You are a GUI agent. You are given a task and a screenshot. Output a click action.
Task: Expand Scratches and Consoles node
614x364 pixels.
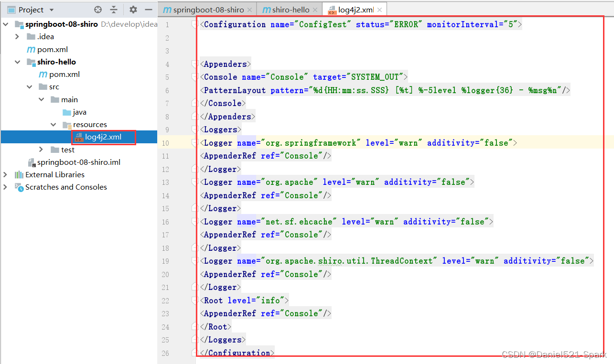pyautogui.click(x=5, y=187)
